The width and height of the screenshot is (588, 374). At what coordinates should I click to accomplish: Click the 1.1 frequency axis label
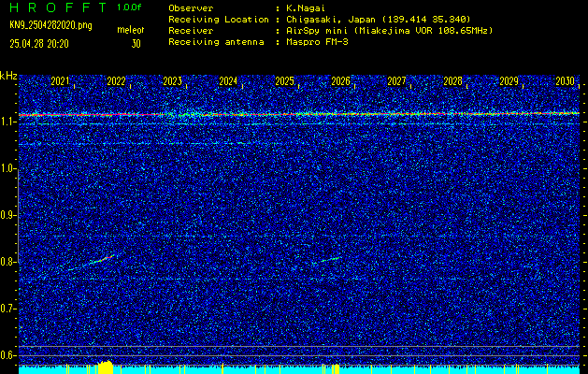7,122
